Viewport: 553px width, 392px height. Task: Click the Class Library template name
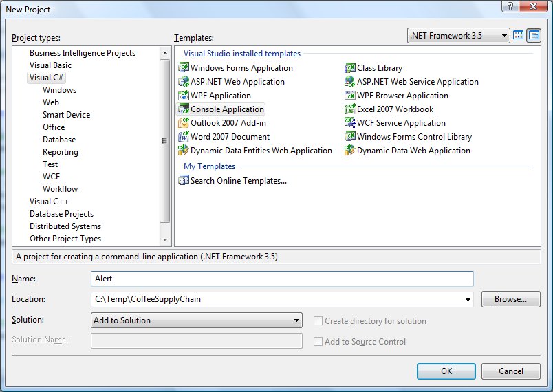click(380, 67)
